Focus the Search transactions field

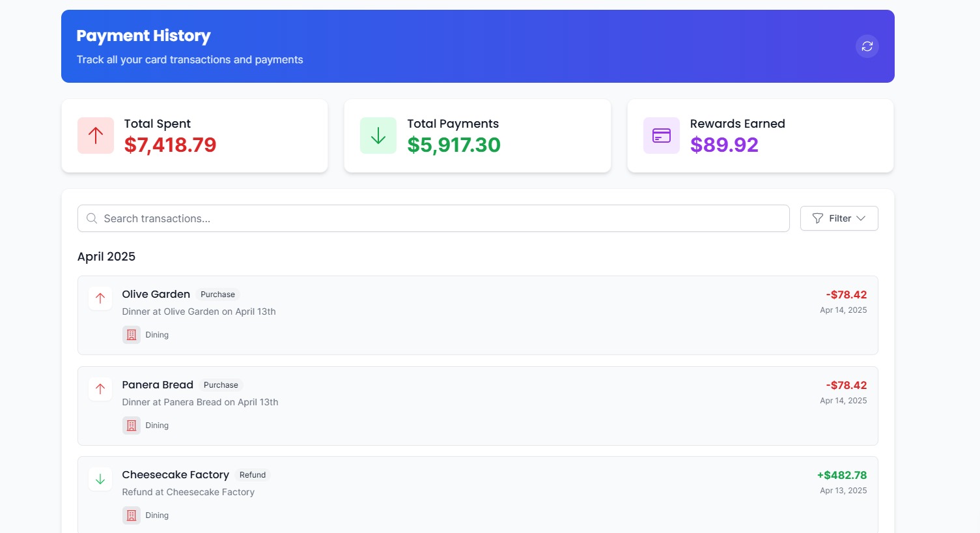(x=434, y=218)
